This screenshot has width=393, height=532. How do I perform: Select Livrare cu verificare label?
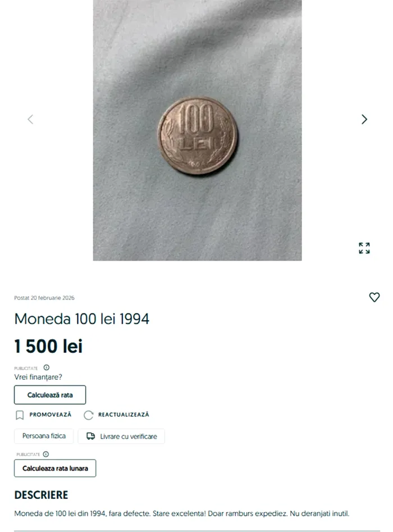129,436
